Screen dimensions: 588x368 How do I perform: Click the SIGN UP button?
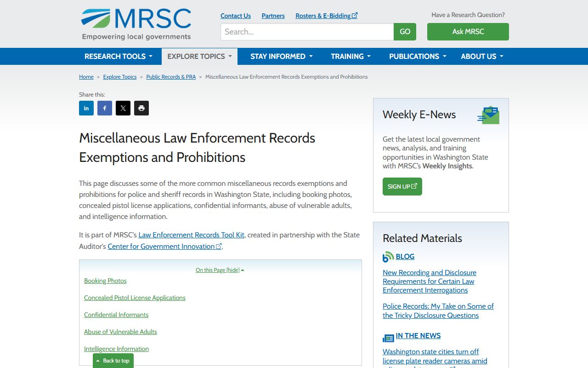tap(402, 186)
